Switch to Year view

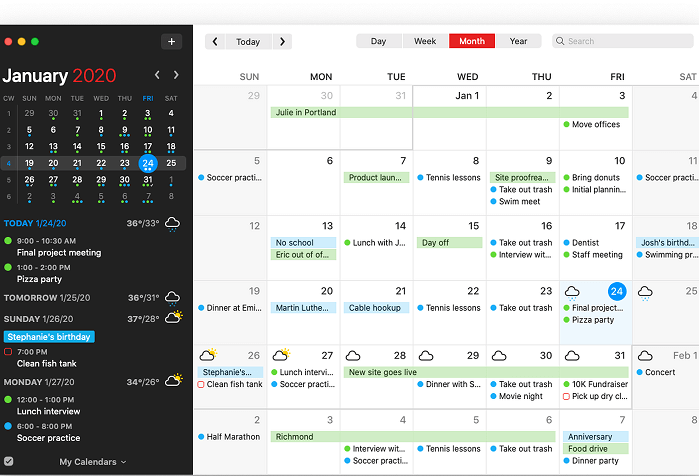518,41
